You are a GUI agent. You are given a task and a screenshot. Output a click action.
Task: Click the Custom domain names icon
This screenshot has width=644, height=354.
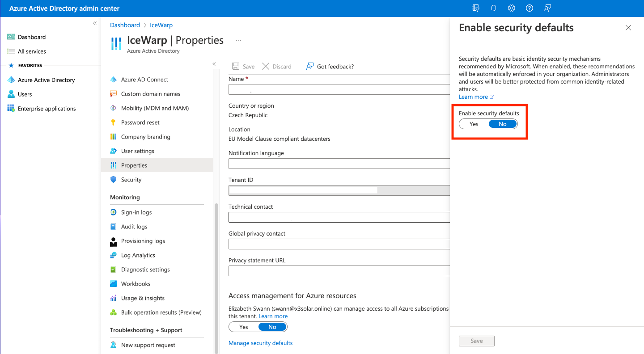(x=114, y=94)
